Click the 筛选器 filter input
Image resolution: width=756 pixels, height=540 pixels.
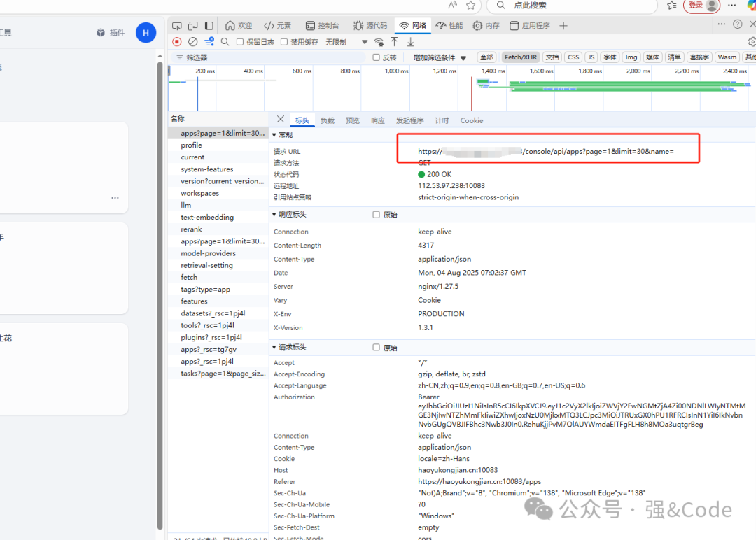[x=268, y=57]
